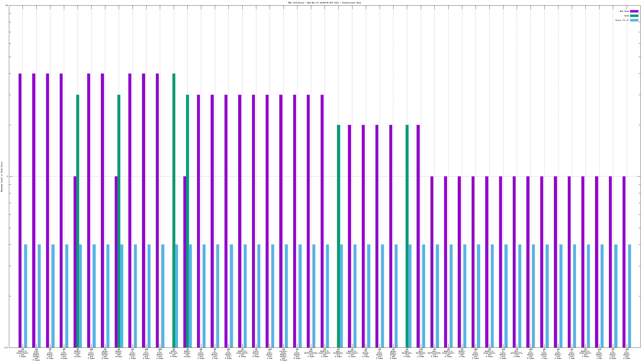
Task: Click the ubl.unsubscore.com 3 hops axis label
Action: tap(517, 353)
